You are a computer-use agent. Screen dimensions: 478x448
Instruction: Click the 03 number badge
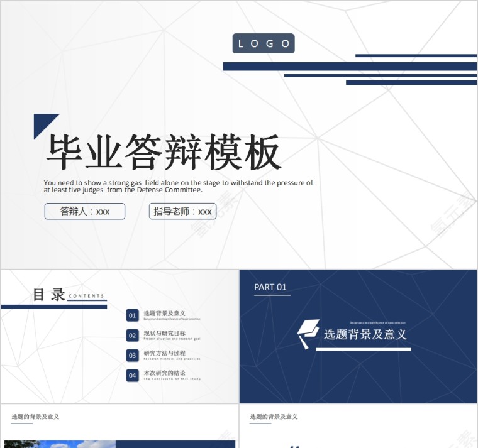[132, 355]
